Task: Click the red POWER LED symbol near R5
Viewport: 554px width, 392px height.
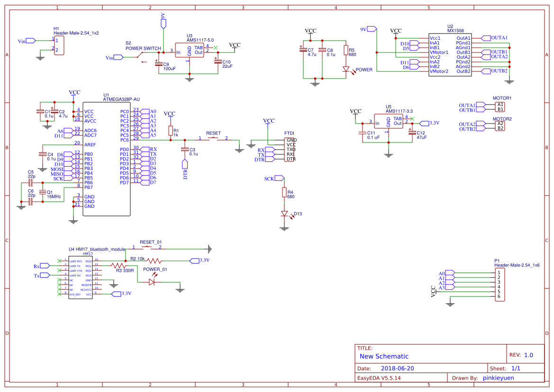Action: point(346,70)
